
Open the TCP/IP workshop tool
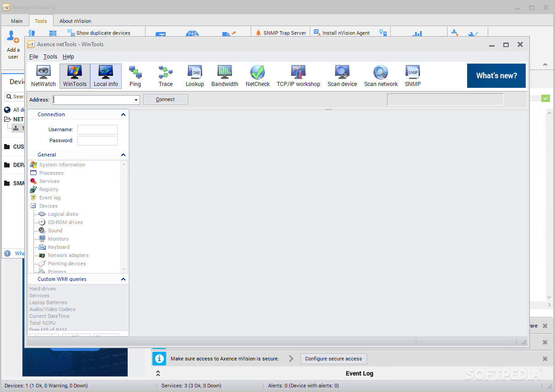(298, 76)
